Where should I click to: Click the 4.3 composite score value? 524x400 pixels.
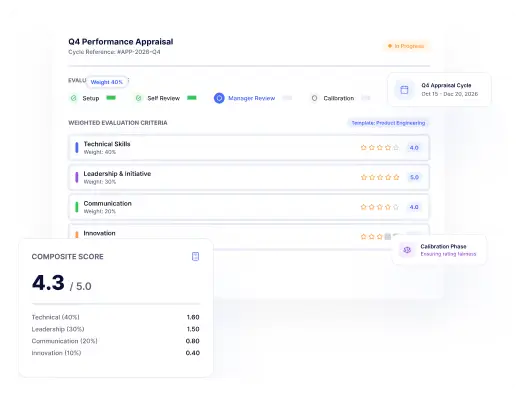48,283
